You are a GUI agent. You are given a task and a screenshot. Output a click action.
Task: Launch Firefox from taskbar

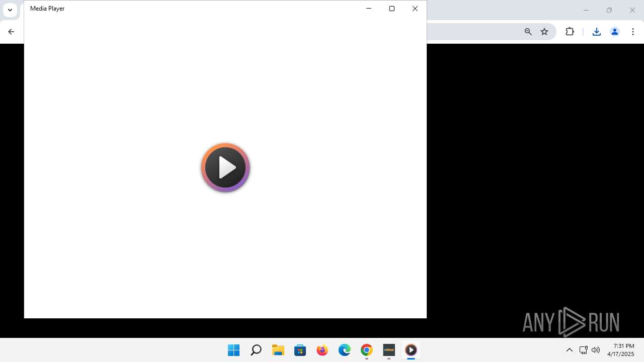click(323, 350)
